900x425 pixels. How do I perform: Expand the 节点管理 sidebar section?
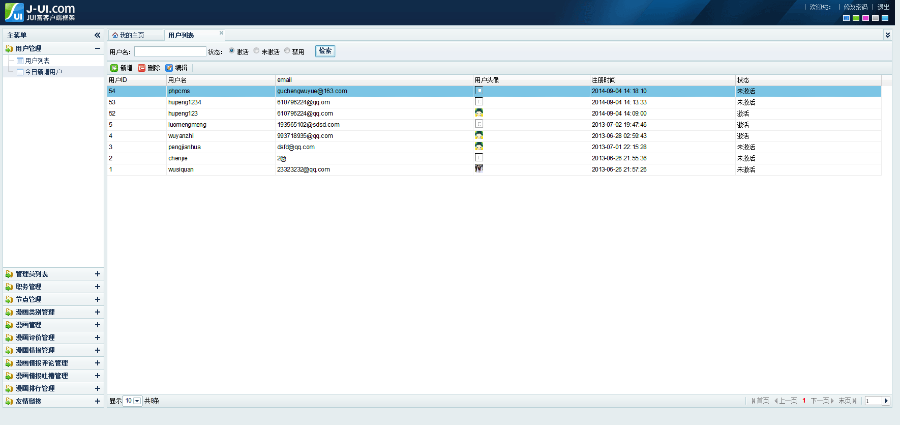click(x=97, y=299)
